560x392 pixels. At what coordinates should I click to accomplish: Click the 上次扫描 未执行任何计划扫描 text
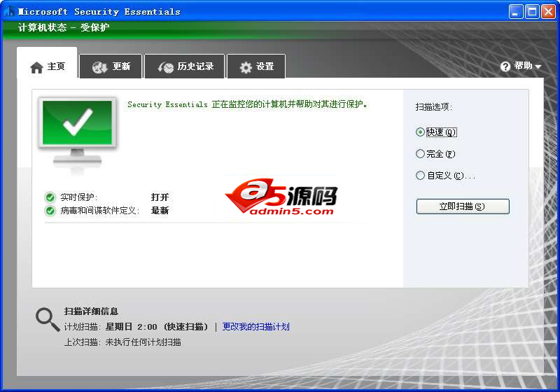click(122, 342)
